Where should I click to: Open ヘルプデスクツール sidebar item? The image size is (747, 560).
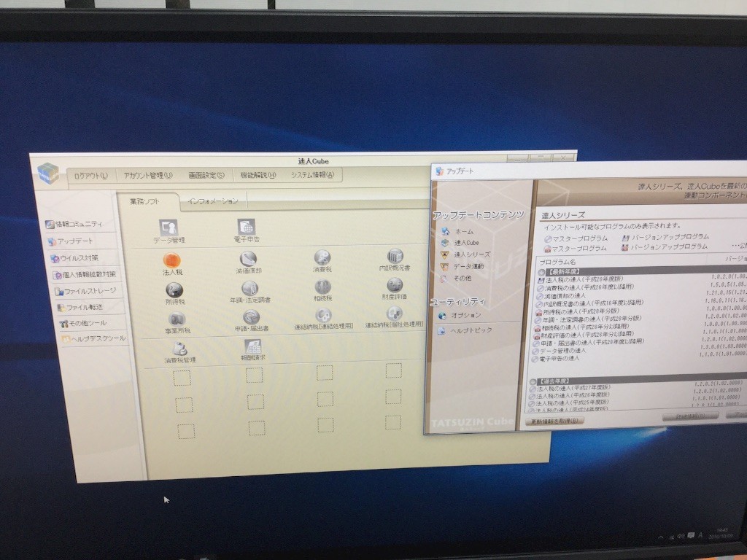point(94,338)
